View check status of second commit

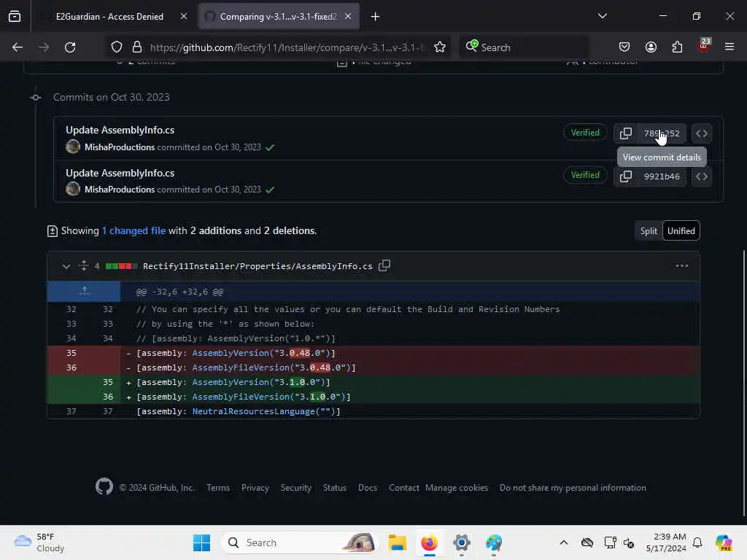(x=270, y=190)
